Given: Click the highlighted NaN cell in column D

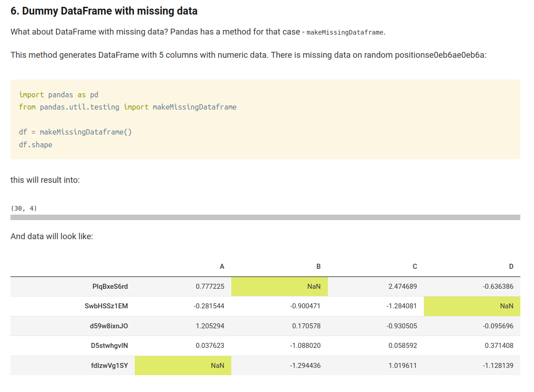Looking at the screenshot, I should click(472, 306).
